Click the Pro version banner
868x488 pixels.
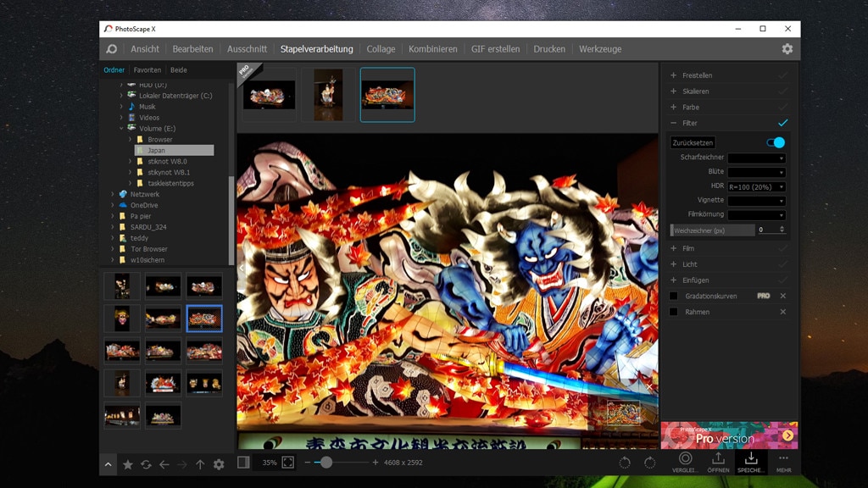(729, 435)
